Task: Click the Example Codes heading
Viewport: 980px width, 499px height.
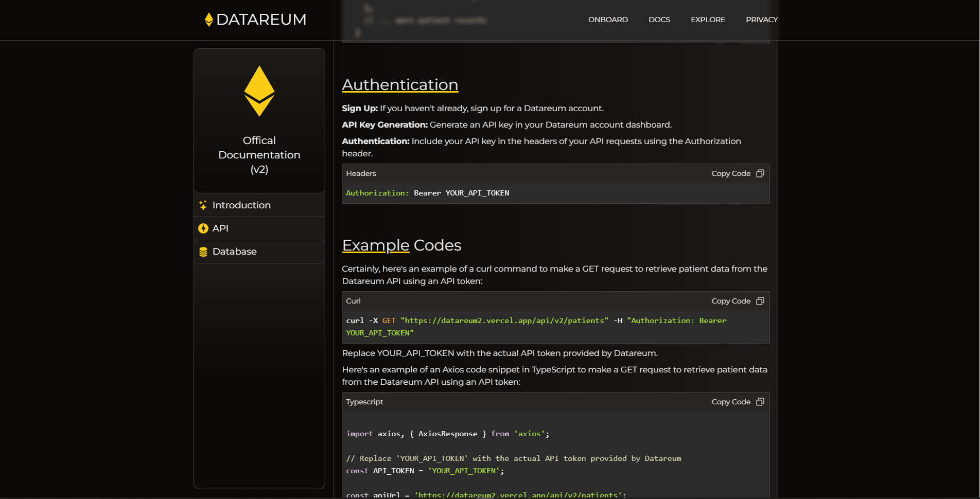Action: coord(401,245)
